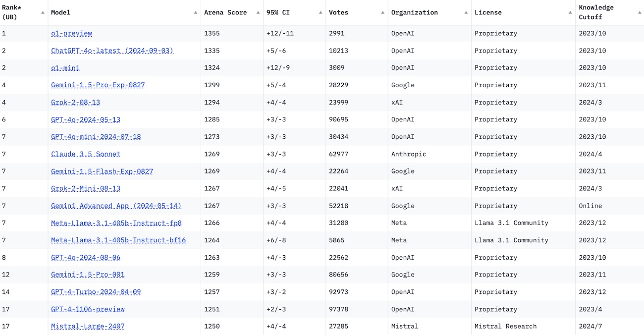644x335 pixels.
Task: Click the 95% CI sort arrow
Action: 321,12
